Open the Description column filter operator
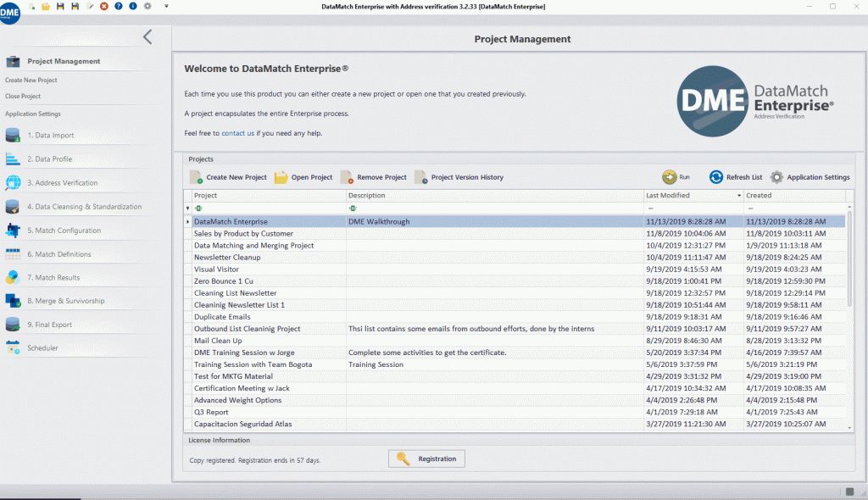 coord(353,208)
